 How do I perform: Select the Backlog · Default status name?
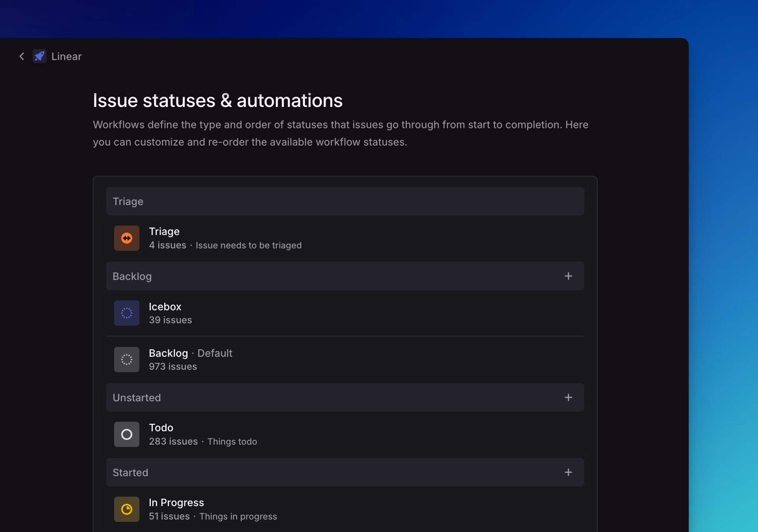191,353
